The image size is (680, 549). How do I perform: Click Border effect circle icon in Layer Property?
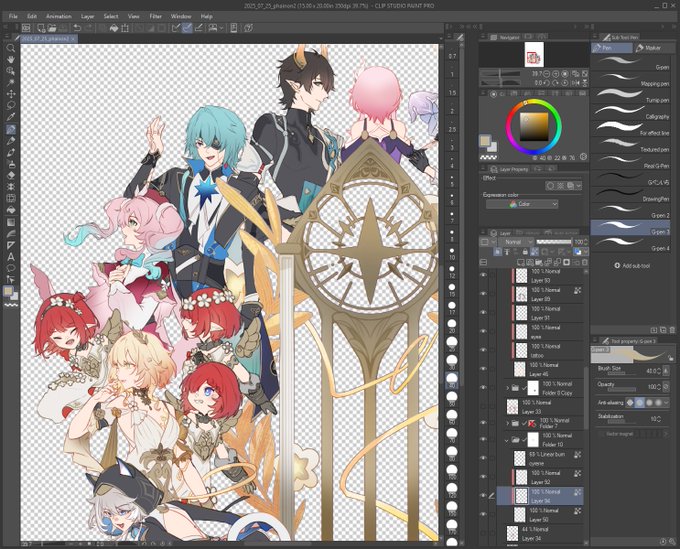[550, 186]
